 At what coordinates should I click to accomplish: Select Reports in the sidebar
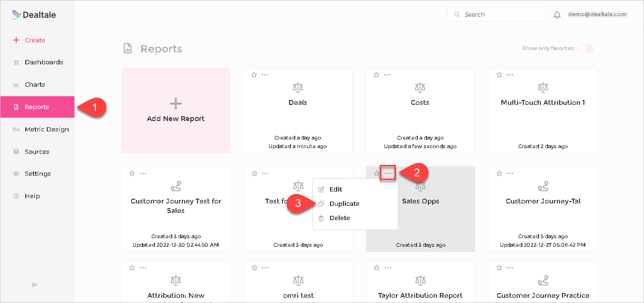(37, 107)
